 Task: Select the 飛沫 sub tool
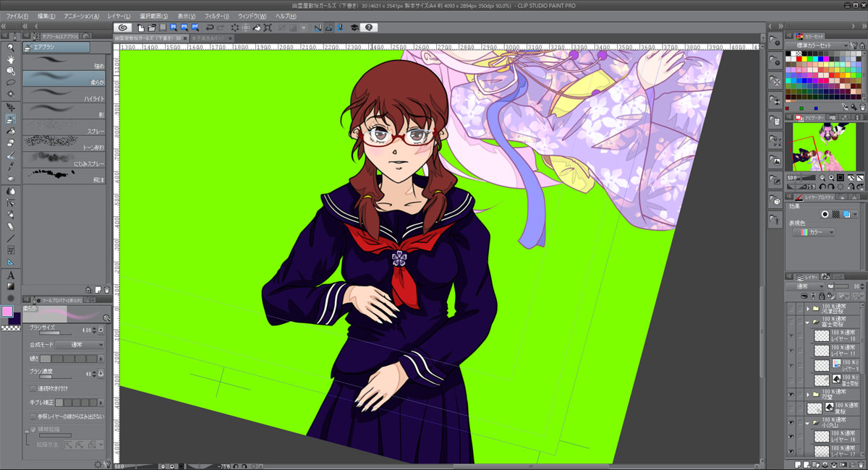point(64,176)
